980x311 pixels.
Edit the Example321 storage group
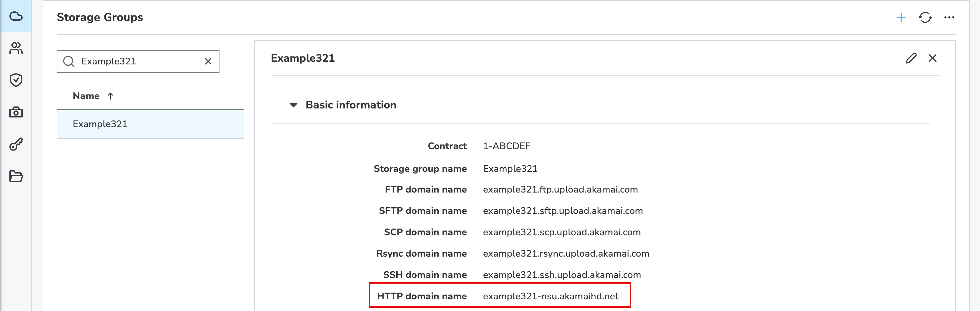(x=911, y=58)
